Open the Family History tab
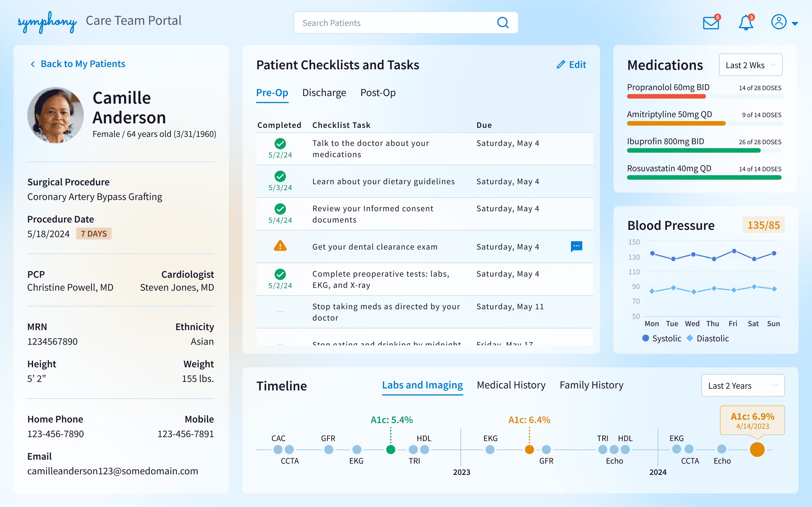 tap(591, 385)
